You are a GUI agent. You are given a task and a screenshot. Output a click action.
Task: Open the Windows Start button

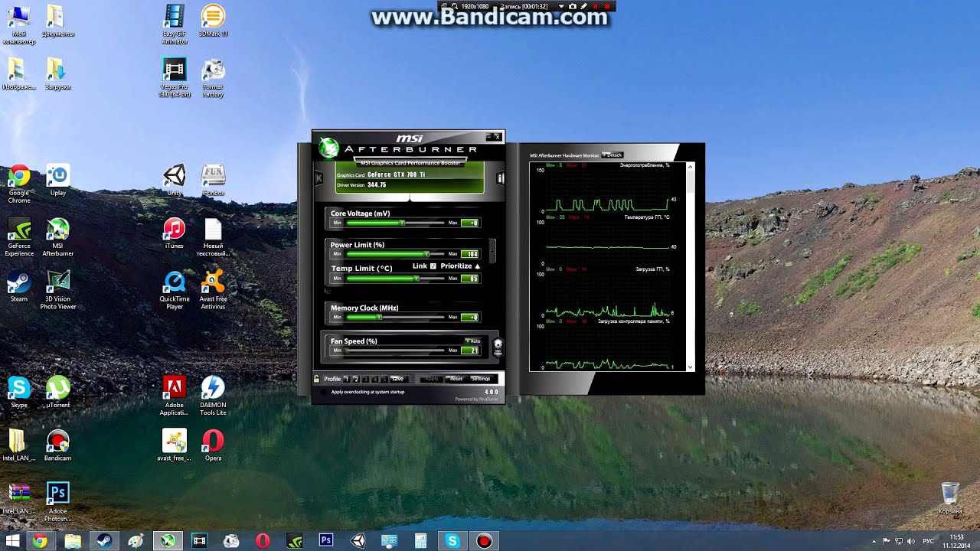(x=13, y=541)
